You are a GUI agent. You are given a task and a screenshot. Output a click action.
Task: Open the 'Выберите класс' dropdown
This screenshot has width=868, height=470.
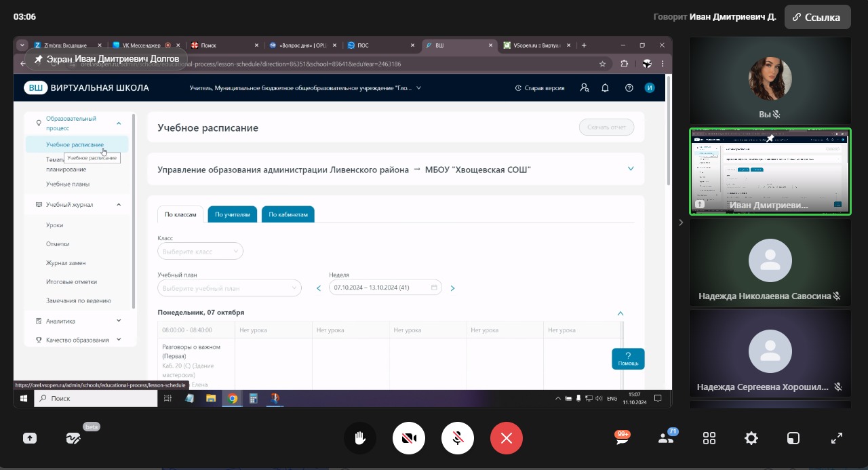pyautogui.click(x=200, y=252)
